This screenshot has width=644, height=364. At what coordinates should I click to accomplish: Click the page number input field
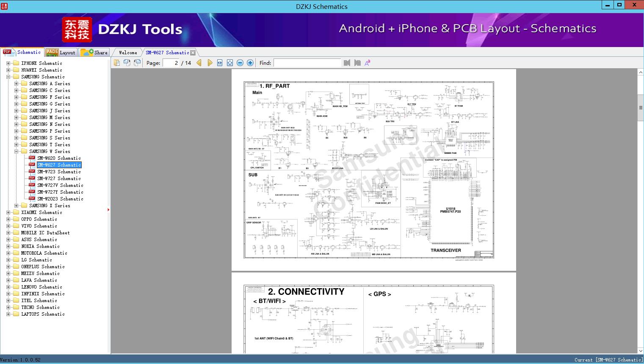(171, 63)
